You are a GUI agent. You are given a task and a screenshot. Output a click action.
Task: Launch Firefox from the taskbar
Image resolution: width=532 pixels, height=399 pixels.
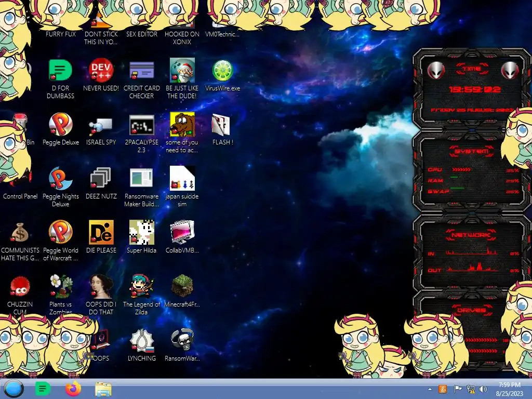click(x=73, y=389)
